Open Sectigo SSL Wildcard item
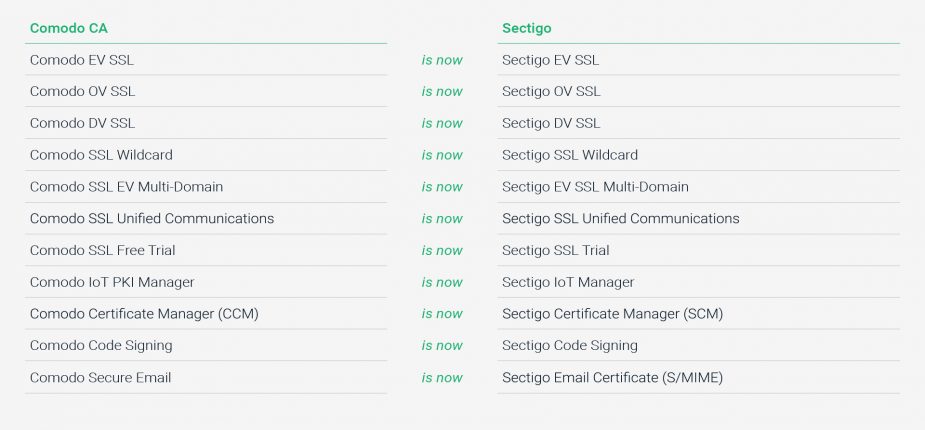Screen dimensions: 925x430 click(x=570, y=155)
